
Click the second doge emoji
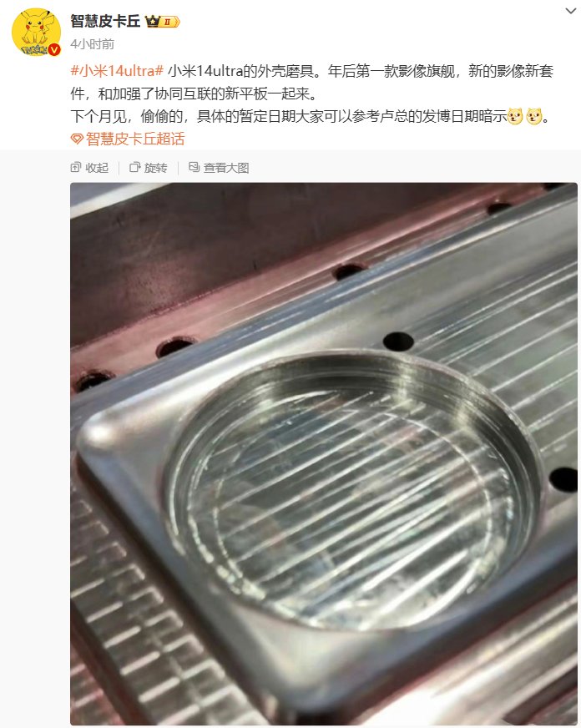534,116
